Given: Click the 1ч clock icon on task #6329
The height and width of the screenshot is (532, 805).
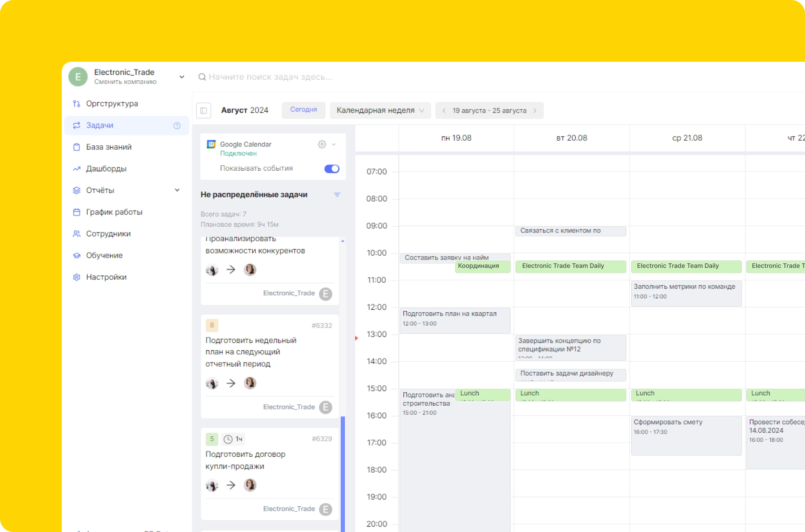Looking at the screenshot, I should tap(228, 439).
